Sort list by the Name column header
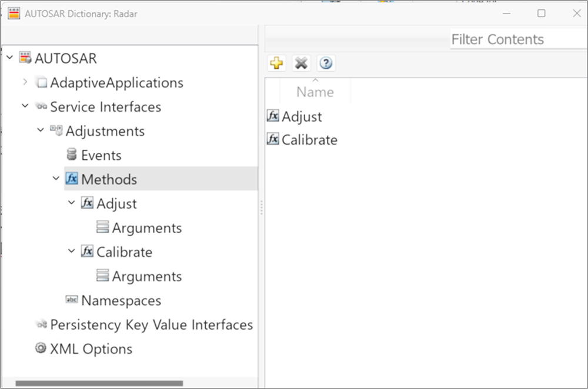The image size is (588, 389). point(315,92)
